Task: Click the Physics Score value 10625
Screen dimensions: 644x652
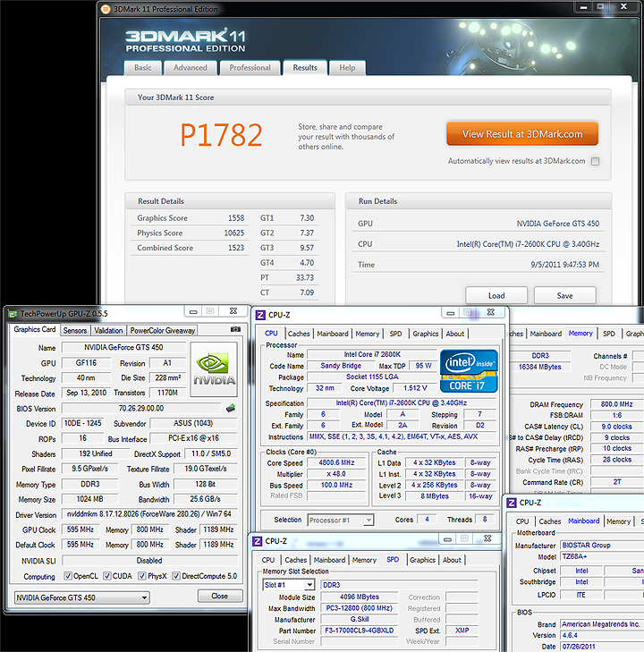Action: point(234,233)
